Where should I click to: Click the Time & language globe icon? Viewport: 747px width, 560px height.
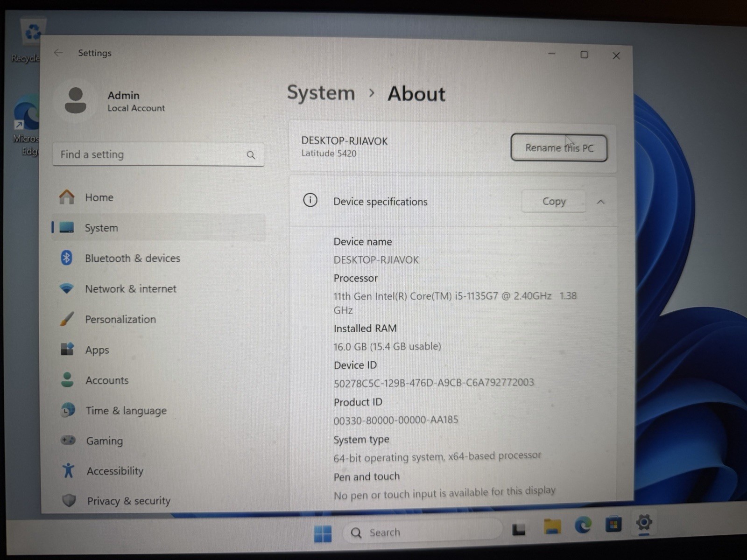pyautogui.click(x=68, y=410)
